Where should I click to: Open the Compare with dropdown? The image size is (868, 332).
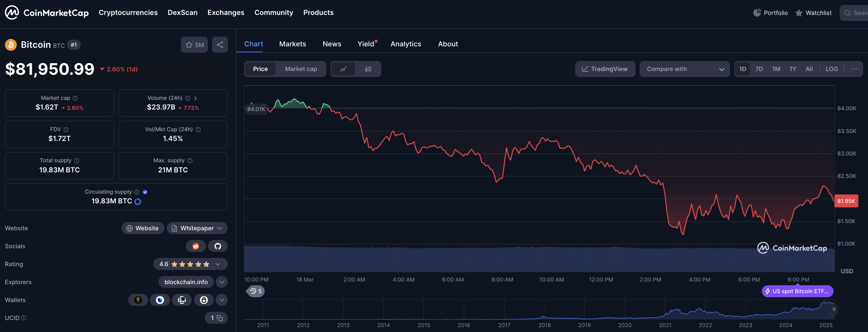click(x=685, y=69)
